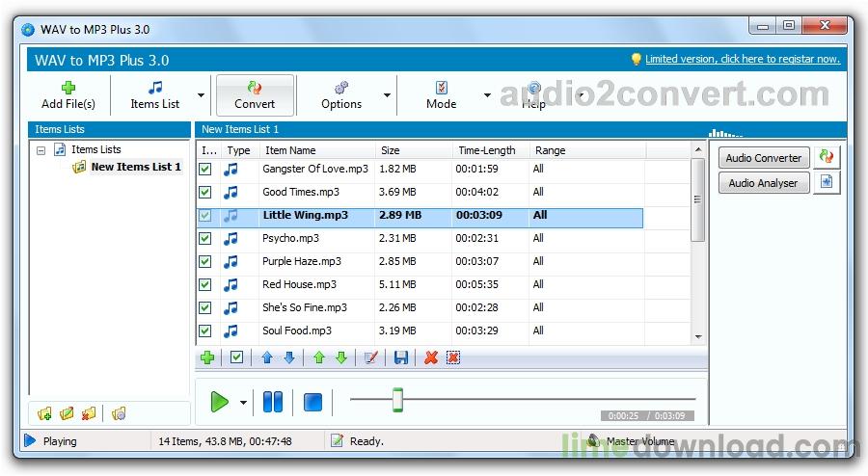Uncheck Soul Food.mp3 checkbox

(205, 331)
